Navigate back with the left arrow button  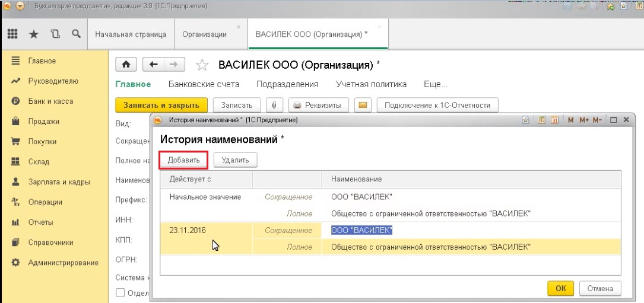tap(153, 65)
